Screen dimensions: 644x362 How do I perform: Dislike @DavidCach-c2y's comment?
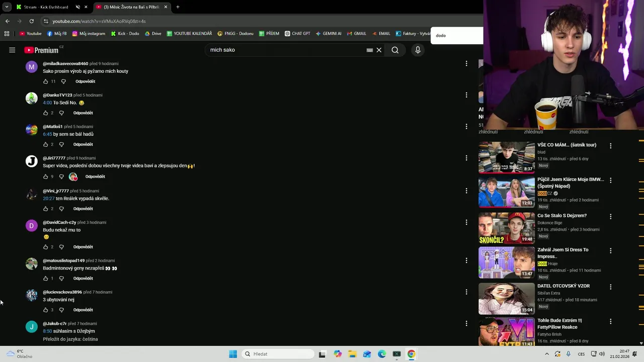[x=61, y=247]
